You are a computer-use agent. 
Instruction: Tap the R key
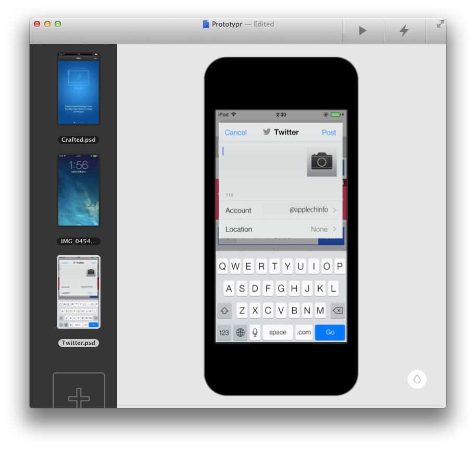click(x=261, y=266)
